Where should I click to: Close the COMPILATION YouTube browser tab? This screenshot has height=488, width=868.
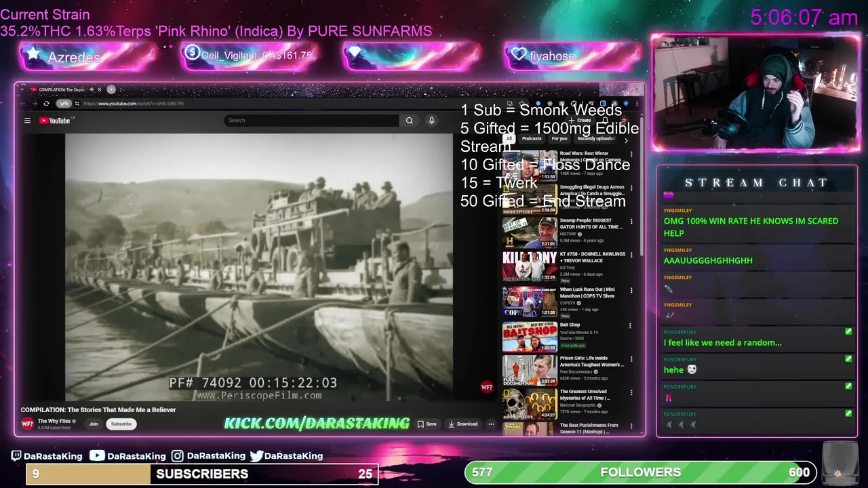coord(99,89)
